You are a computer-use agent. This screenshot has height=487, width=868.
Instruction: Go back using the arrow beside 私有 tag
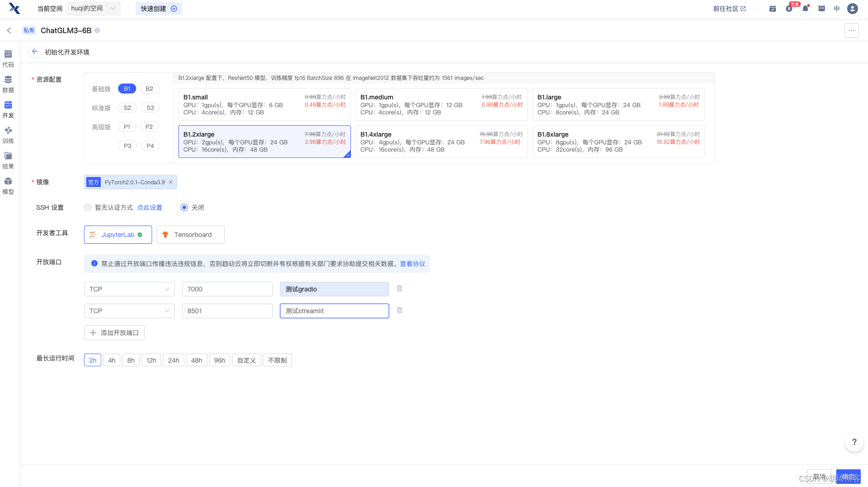click(9, 30)
